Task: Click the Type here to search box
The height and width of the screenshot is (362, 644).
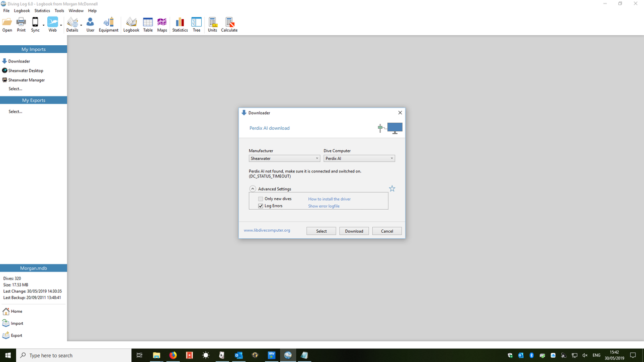Action: [x=73, y=355]
